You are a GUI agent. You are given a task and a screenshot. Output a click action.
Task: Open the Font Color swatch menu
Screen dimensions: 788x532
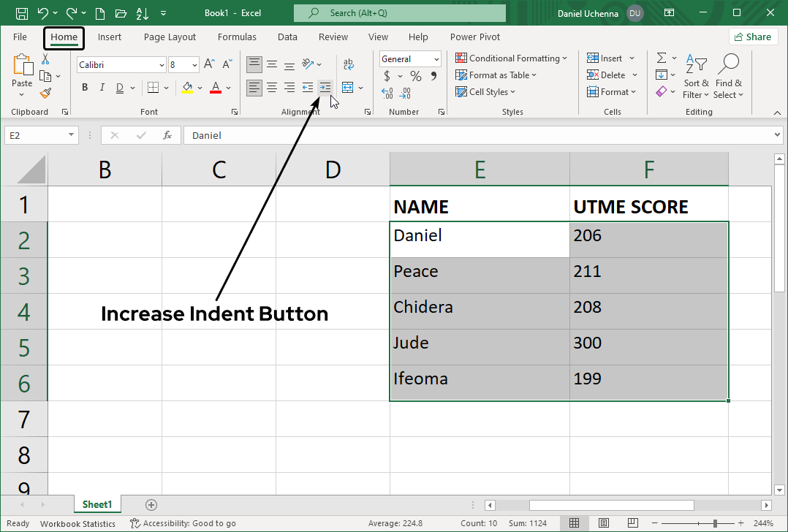click(x=214, y=87)
